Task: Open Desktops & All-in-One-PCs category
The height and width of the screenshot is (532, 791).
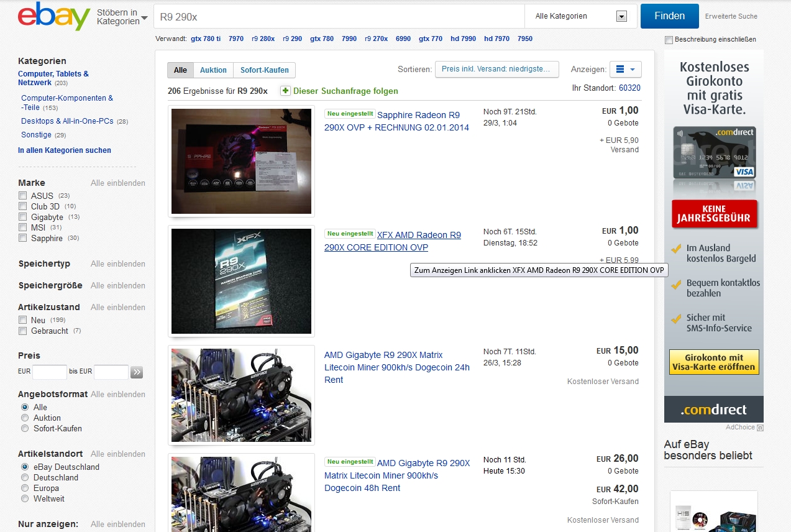Action: (x=67, y=121)
